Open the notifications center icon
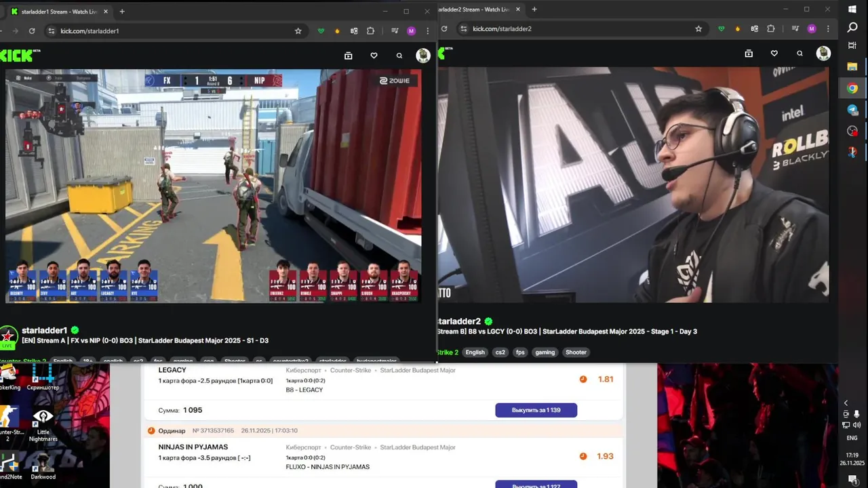Screen dimensions: 868x488 click(x=852, y=479)
